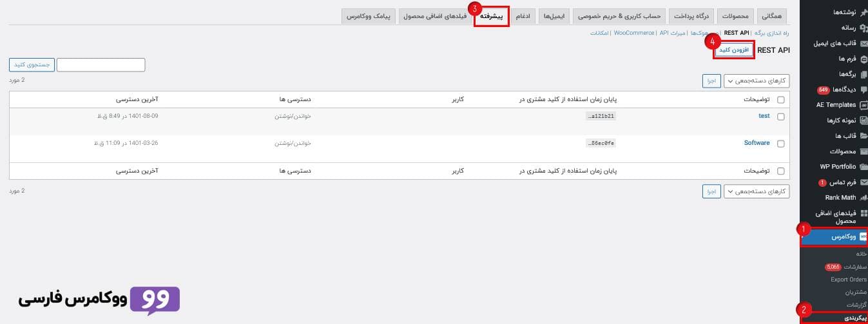Viewport: 868px width, 324px height.
Task: Click top پایان زمان استفاده از کلید header
Action: (568, 100)
